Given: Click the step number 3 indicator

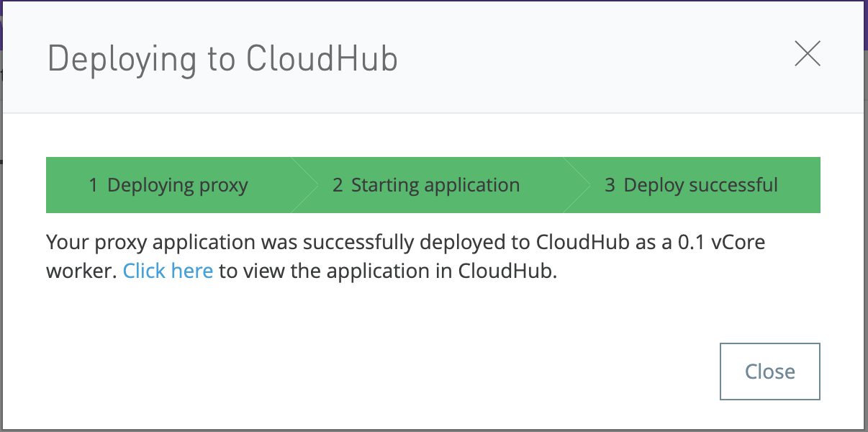Looking at the screenshot, I should coord(610,186).
